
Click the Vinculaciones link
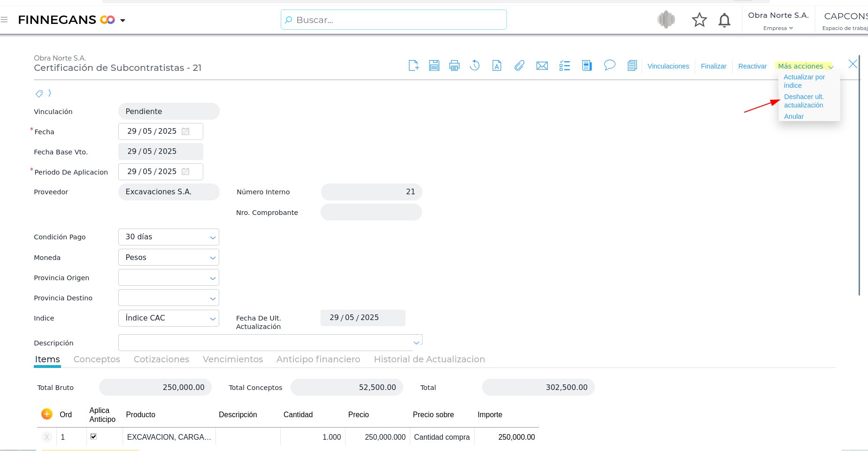pyautogui.click(x=668, y=66)
